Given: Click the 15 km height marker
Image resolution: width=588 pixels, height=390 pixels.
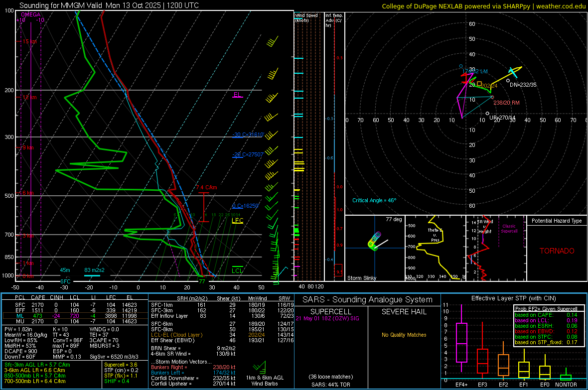Looking at the screenshot, I should [29, 42].
